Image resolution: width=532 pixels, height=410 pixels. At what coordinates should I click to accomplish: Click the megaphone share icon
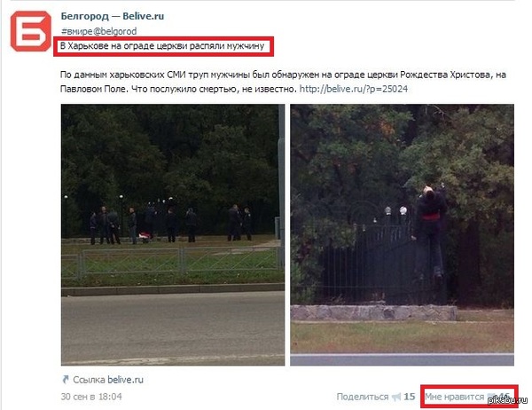(396, 397)
